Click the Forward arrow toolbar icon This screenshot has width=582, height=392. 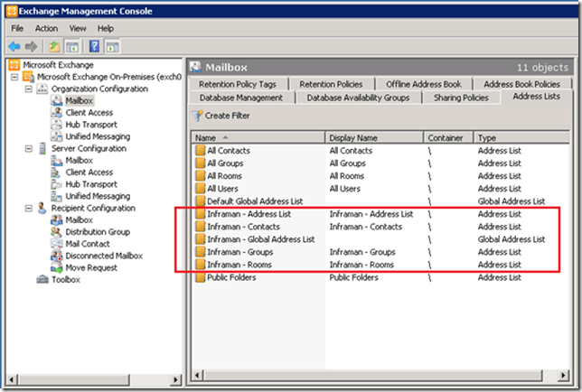click(x=33, y=46)
